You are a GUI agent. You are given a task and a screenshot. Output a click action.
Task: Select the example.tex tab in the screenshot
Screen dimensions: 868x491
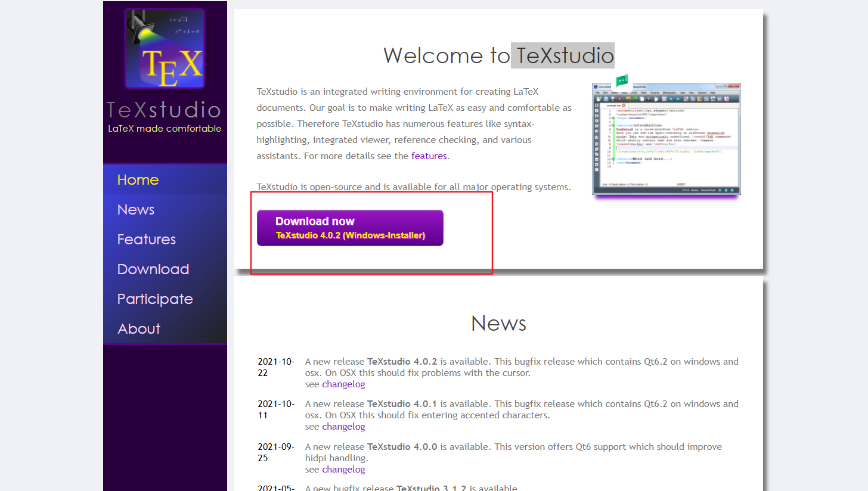613,105
